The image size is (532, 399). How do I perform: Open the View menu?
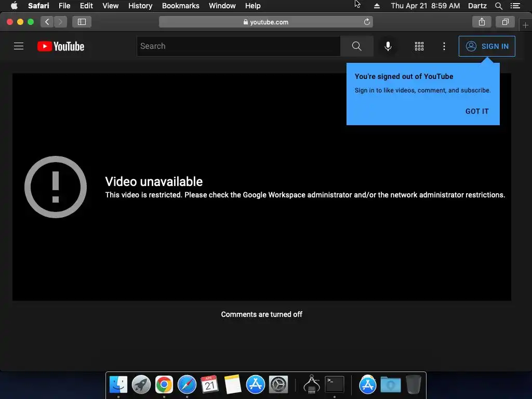111,6
